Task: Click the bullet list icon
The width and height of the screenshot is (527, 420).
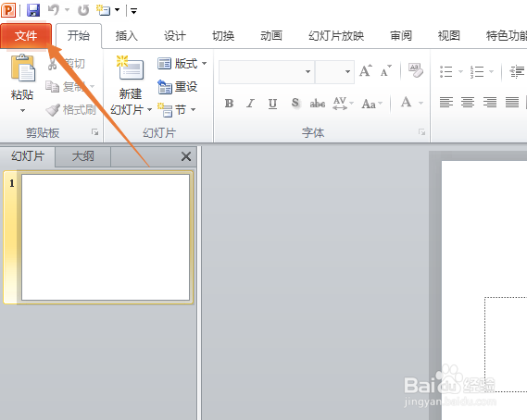Action: coord(446,71)
